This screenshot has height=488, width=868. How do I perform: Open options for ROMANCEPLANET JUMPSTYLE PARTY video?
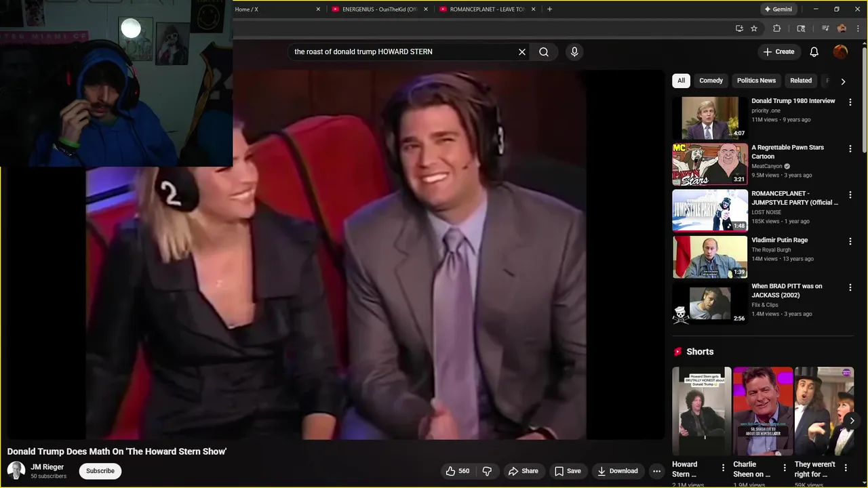pos(850,195)
